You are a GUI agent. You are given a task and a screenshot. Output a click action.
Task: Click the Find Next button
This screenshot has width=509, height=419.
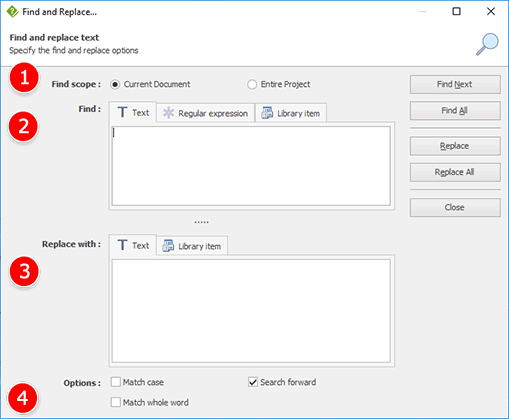pos(455,84)
